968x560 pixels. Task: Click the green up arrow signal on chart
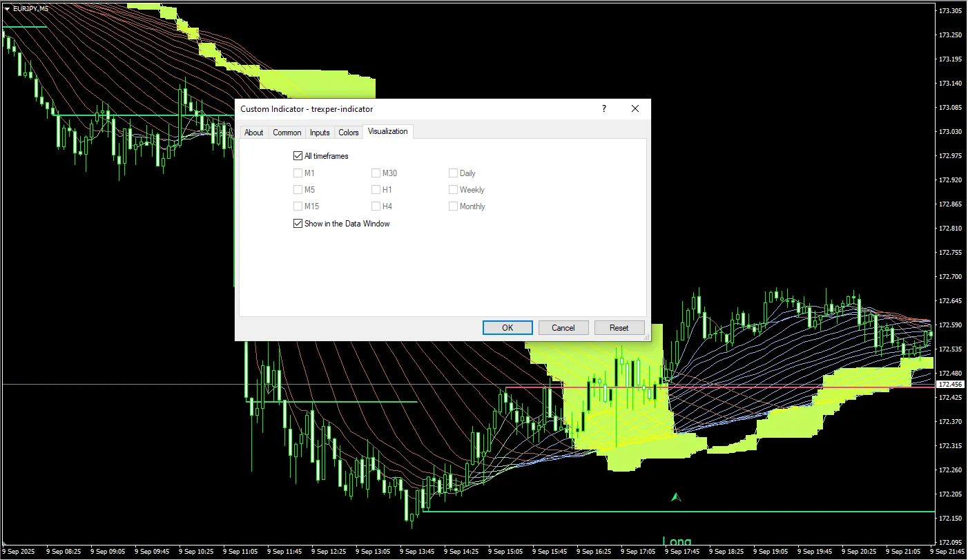(676, 496)
